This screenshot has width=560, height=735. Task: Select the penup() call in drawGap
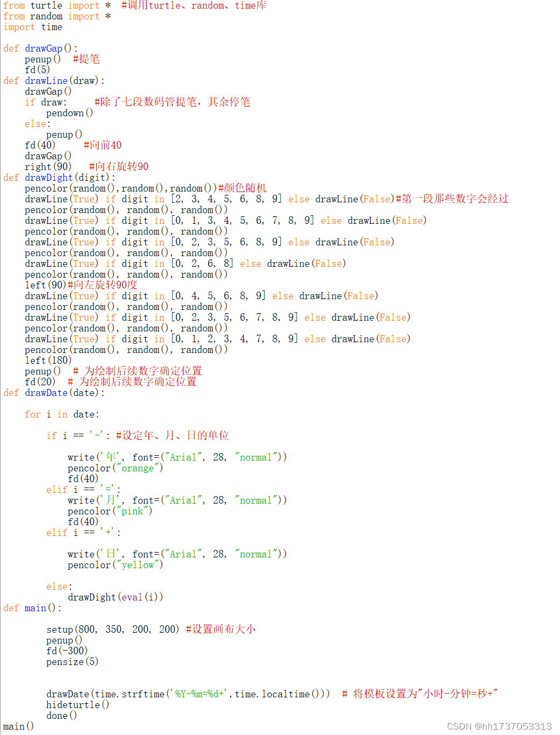[x=42, y=59]
